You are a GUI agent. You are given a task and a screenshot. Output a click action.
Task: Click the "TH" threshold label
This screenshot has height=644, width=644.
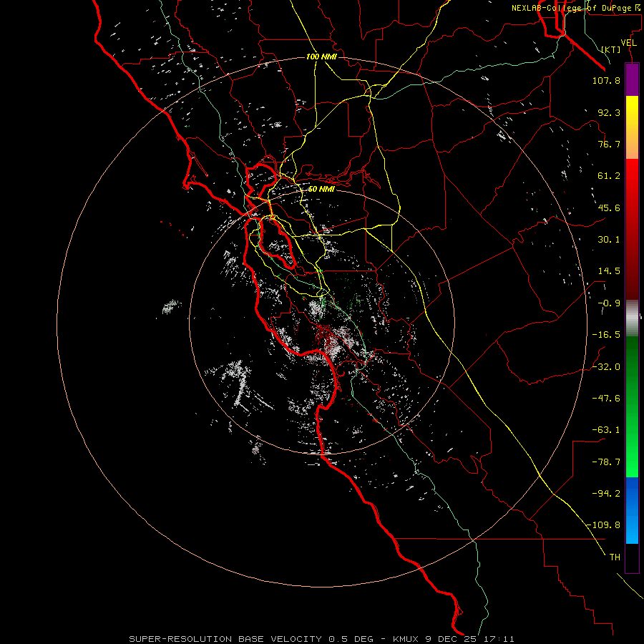[615, 557]
